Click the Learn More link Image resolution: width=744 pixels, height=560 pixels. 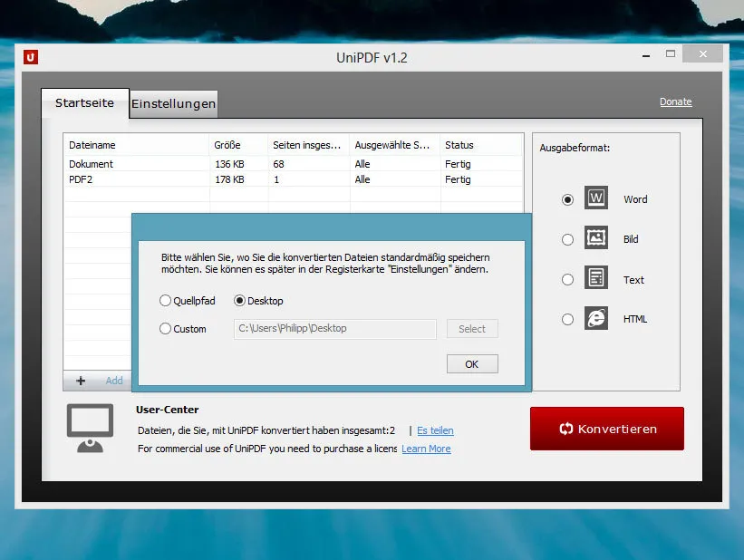[x=426, y=449]
